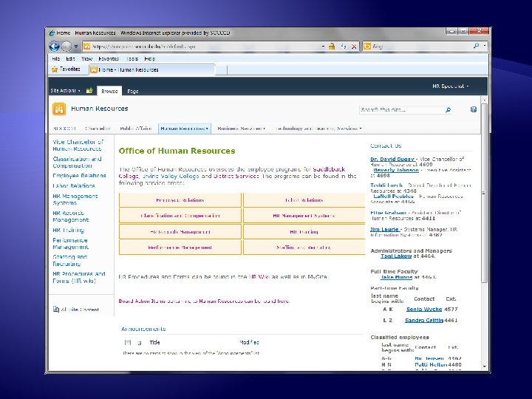The image size is (532, 399).
Task: Click the security lock icon in address bar
Action: pyautogui.click(x=332, y=47)
